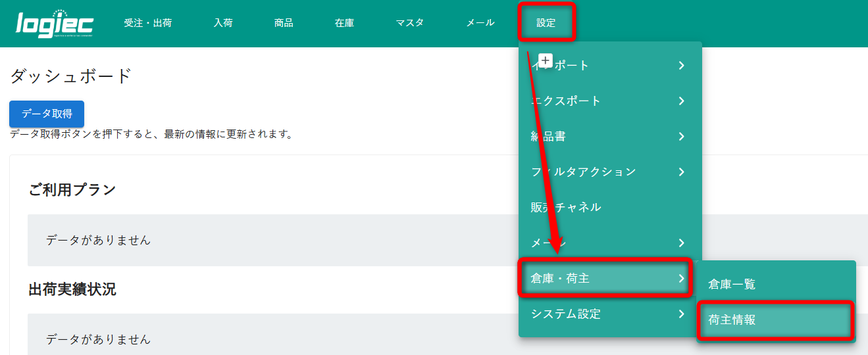
Task: Click the 設定 menu in navigation bar
Action: [546, 23]
